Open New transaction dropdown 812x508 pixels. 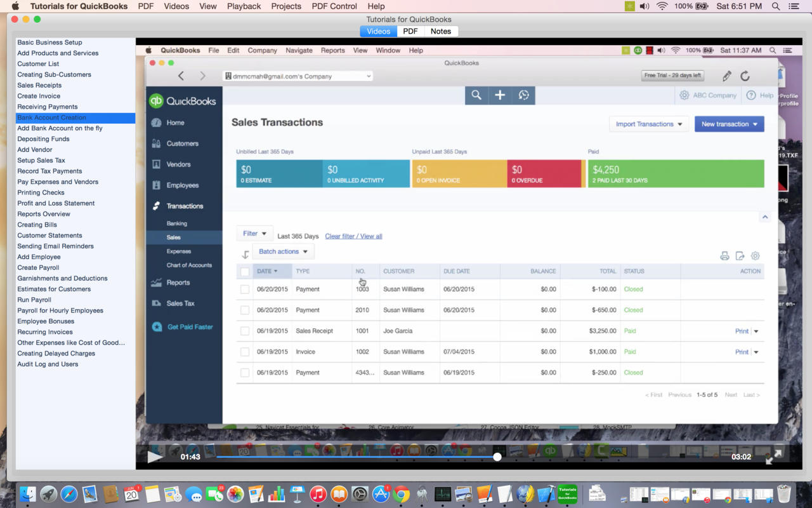[729, 124]
